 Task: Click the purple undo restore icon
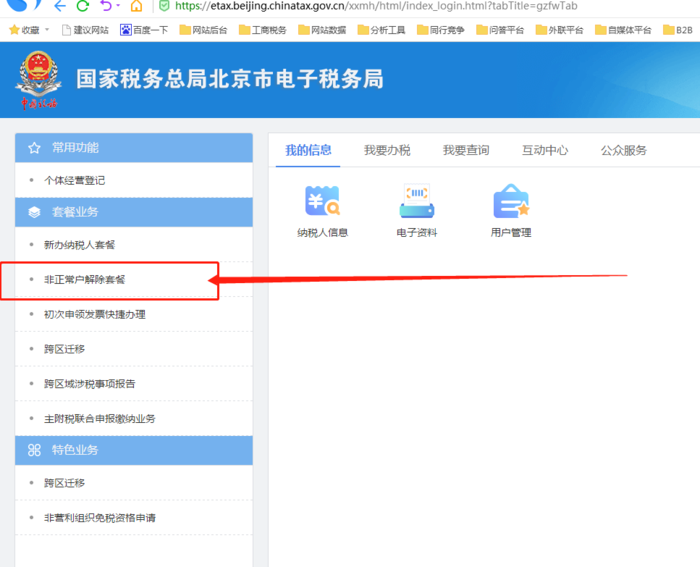(x=106, y=6)
